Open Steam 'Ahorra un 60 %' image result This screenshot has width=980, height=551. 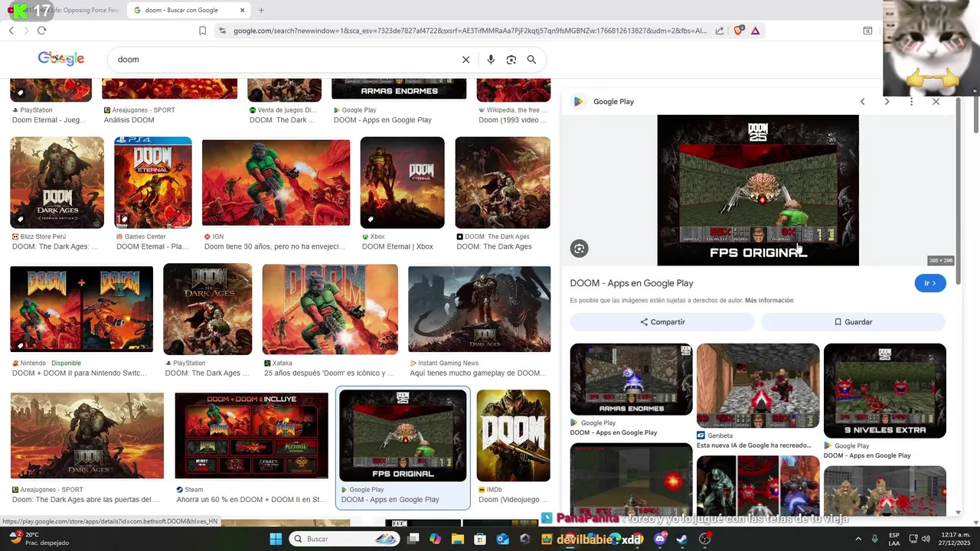click(251, 435)
